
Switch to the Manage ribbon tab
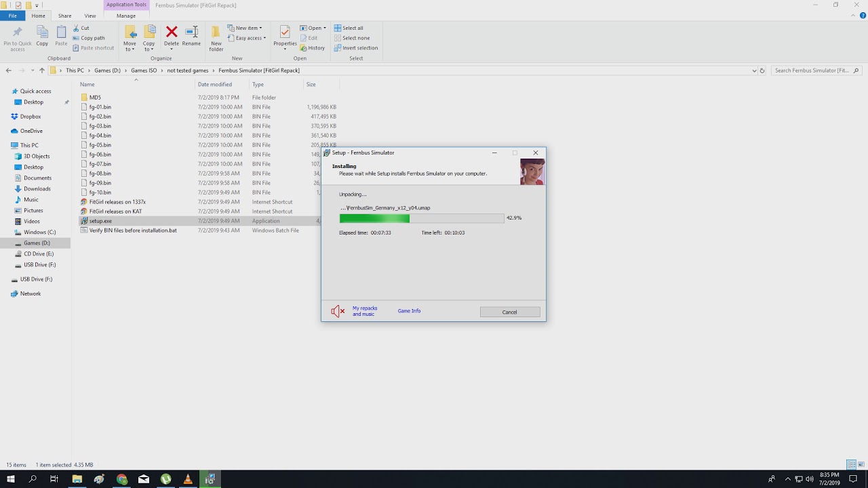click(126, 16)
